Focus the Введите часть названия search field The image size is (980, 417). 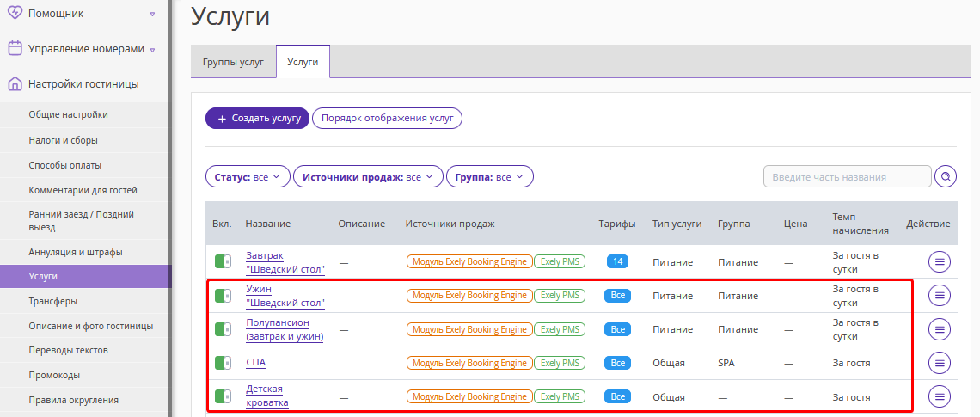[847, 176]
